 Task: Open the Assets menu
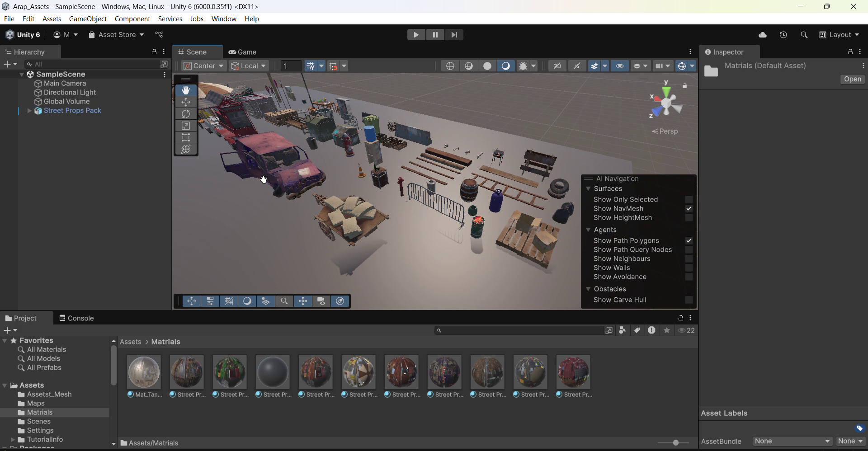click(52, 19)
